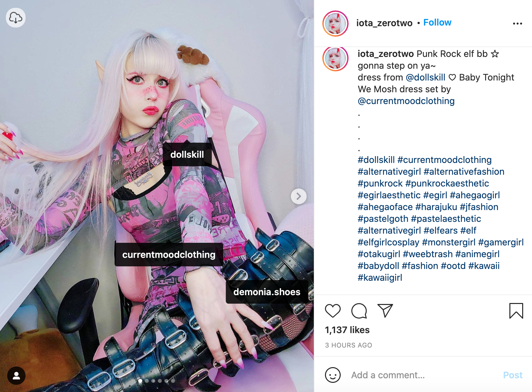Follow iota_zerotwo
The height and width of the screenshot is (392, 532).
(x=437, y=23)
